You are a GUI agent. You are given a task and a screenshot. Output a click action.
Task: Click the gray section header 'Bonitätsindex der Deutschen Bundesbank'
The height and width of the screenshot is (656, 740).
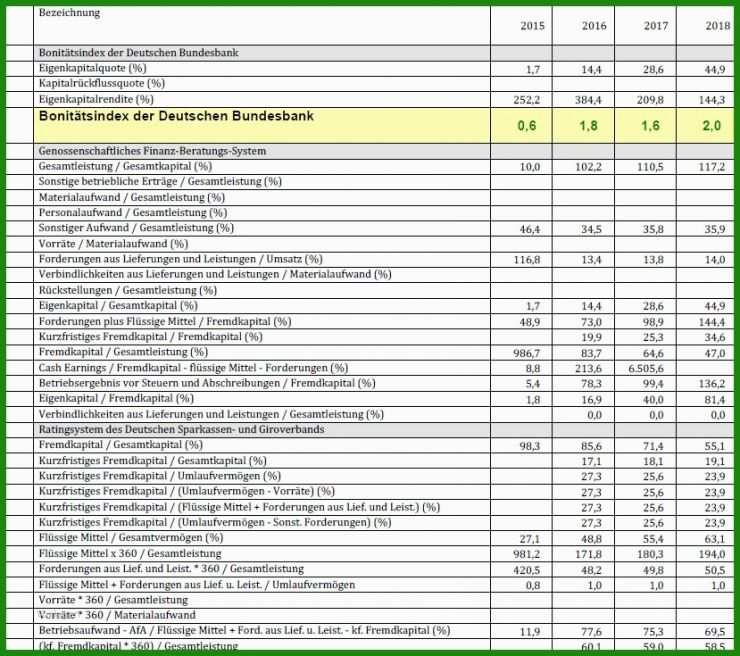point(139,53)
